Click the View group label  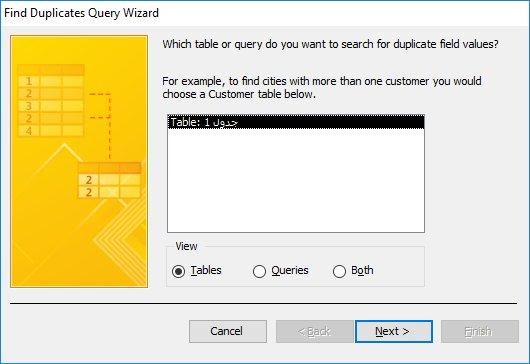(186, 246)
